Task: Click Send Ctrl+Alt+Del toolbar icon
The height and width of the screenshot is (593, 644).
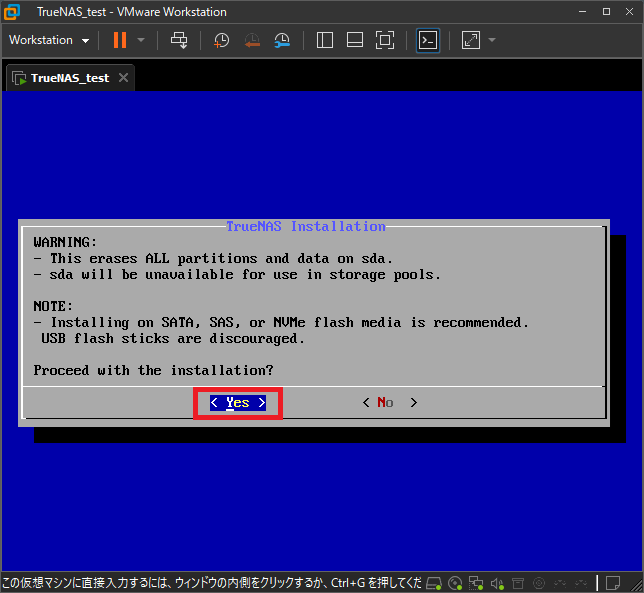Action: [179, 40]
